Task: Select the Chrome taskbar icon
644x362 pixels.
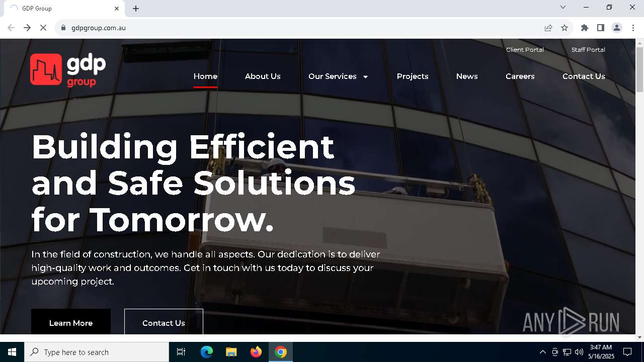Action: 281,352
